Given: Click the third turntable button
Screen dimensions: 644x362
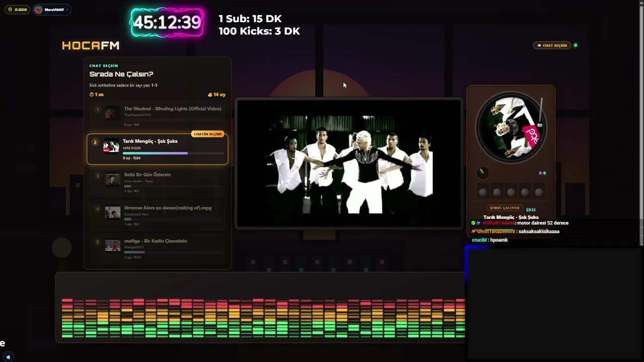Looking at the screenshot, I should click(x=511, y=193).
